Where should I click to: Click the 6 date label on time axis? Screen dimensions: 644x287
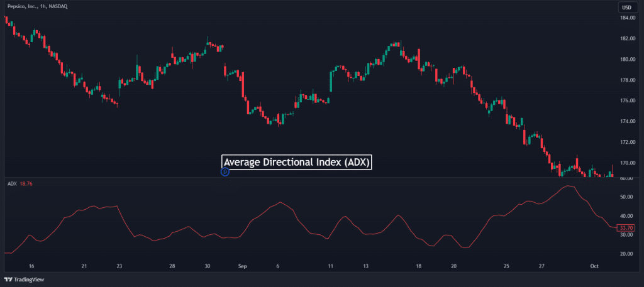[x=277, y=266]
